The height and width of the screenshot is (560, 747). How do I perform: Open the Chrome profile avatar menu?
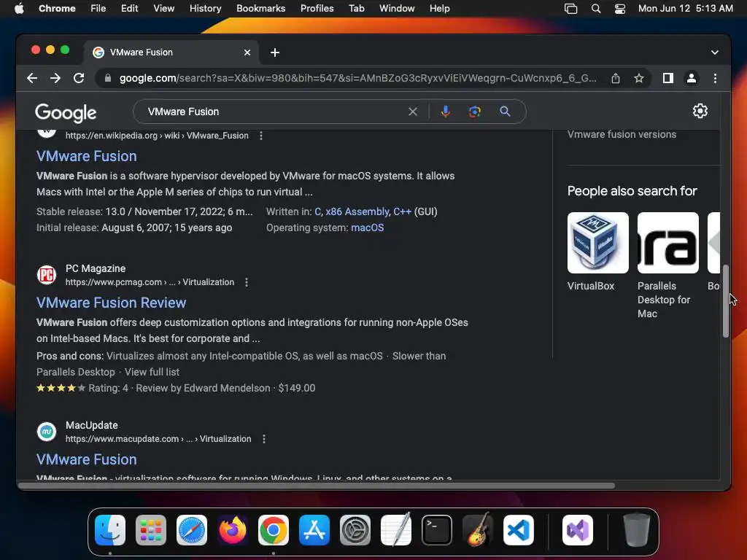coord(692,78)
